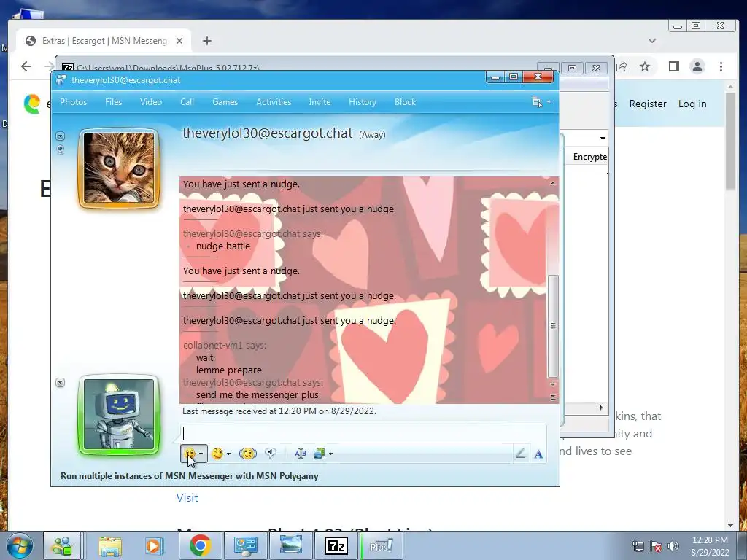Screen dimensions: 747x560
Task: Bookmark the page with the star icon
Action: 645,66
